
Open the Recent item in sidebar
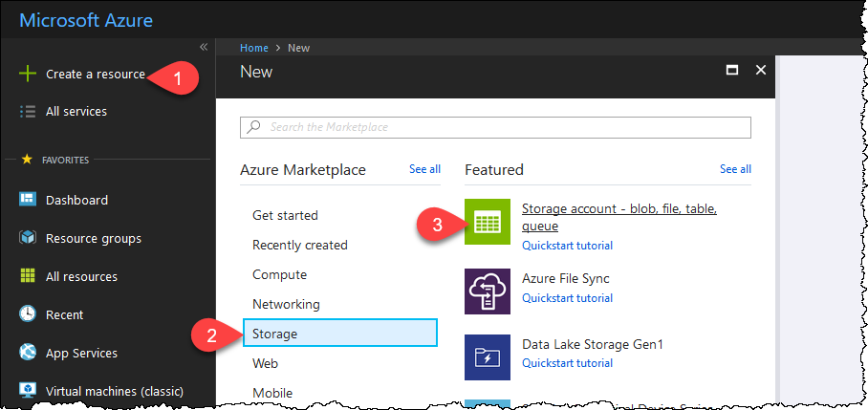(64, 314)
